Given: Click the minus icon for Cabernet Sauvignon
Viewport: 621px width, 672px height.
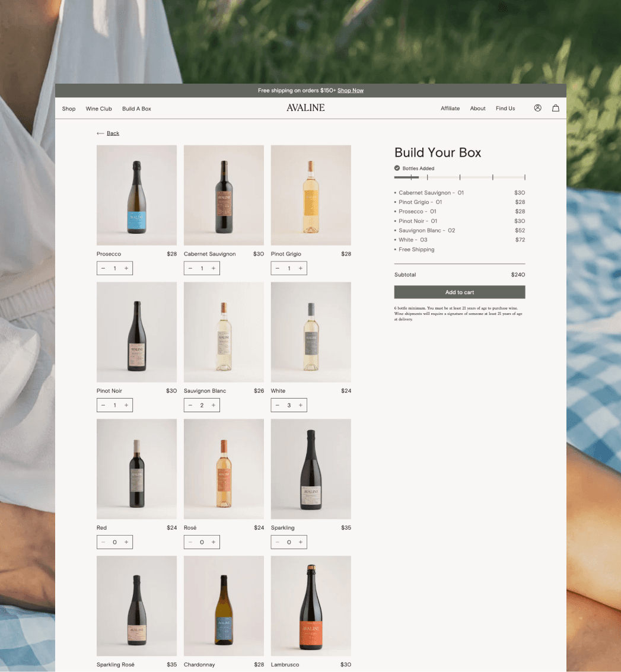Looking at the screenshot, I should pos(190,268).
